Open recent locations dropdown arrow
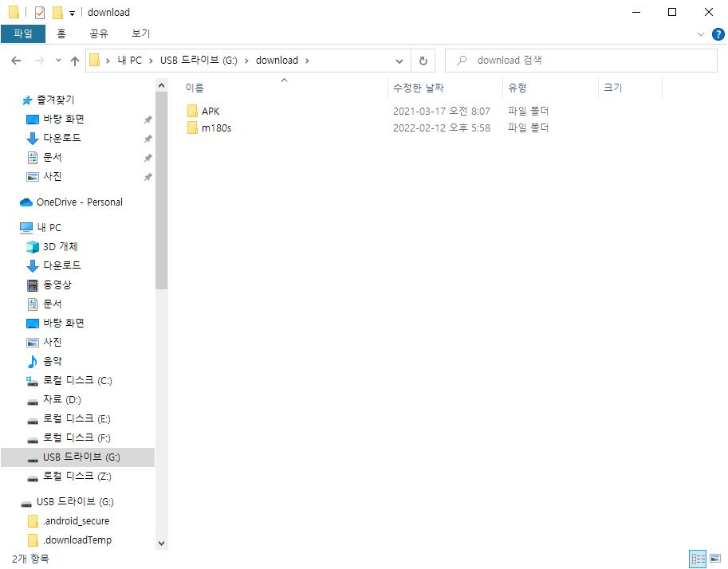 point(58,61)
